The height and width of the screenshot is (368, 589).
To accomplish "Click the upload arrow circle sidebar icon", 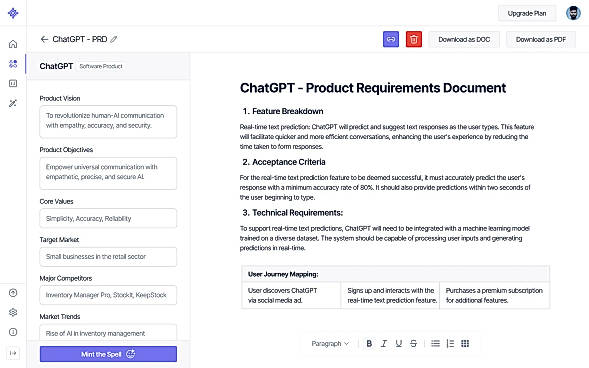I will coord(13,293).
